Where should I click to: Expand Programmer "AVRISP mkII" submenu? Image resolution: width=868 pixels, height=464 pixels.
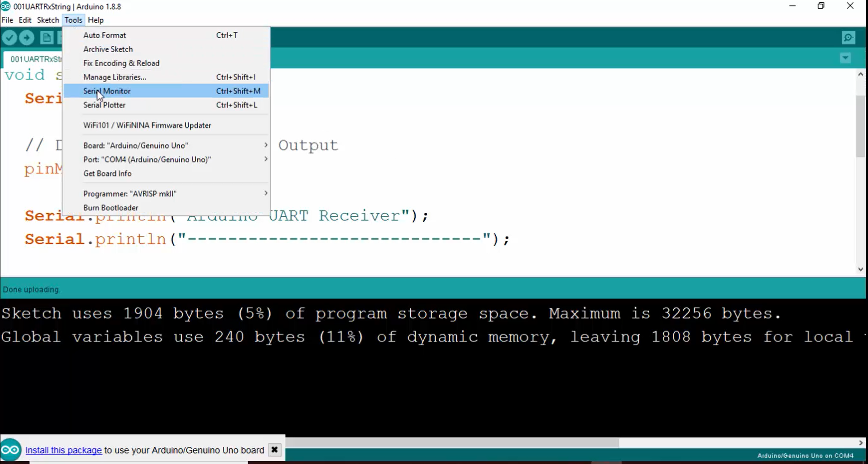(166, 194)
